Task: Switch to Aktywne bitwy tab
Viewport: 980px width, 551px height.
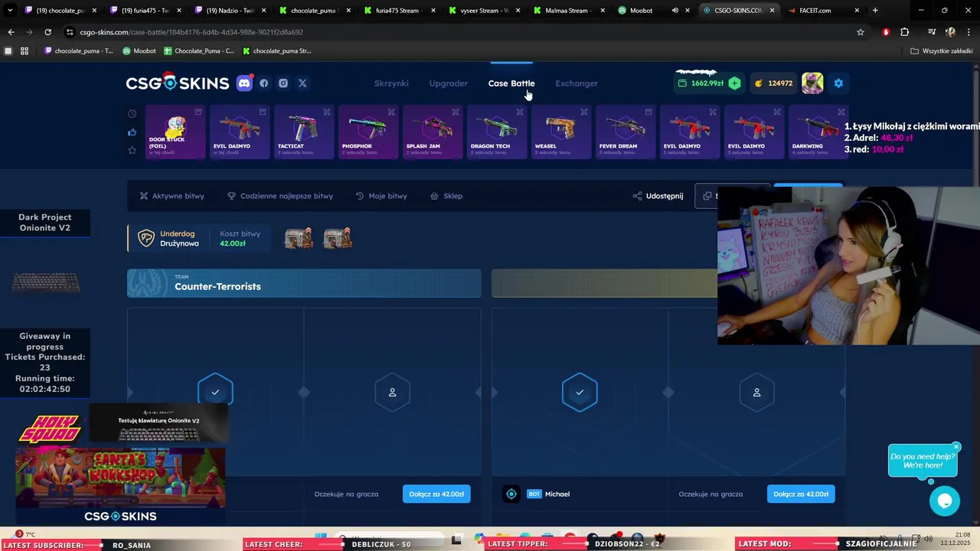Action: [x=171, y=196]
